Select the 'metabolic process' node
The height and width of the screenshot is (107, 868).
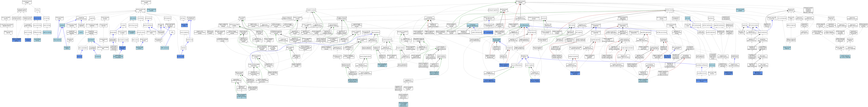[x=311, y=10]
